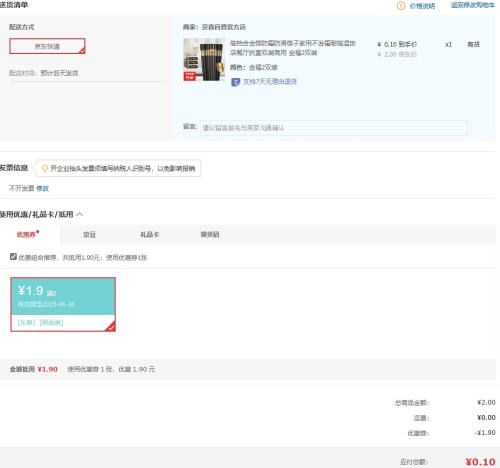Collapse the coupon/gift card/deduction section
500x468 pixels.
coord(80,214)
